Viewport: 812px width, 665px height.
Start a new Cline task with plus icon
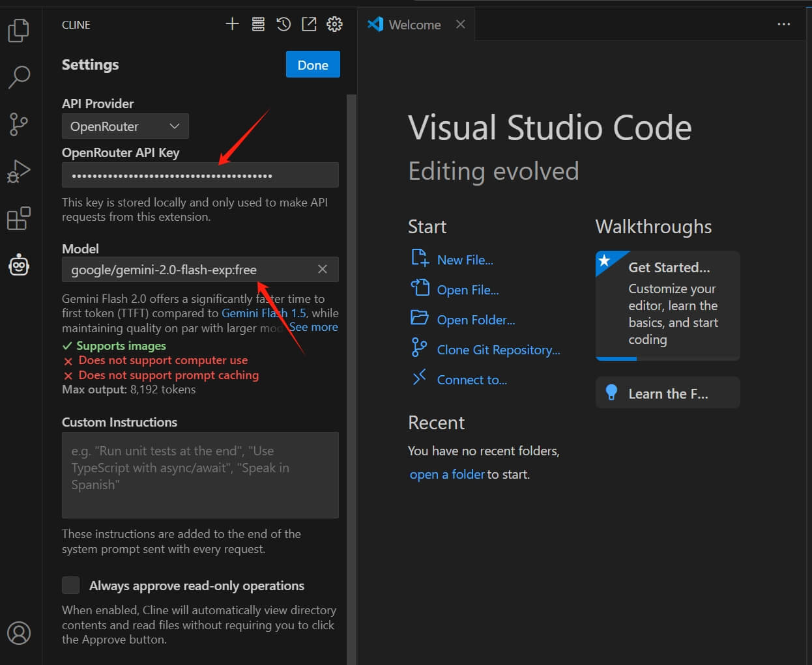232,25
